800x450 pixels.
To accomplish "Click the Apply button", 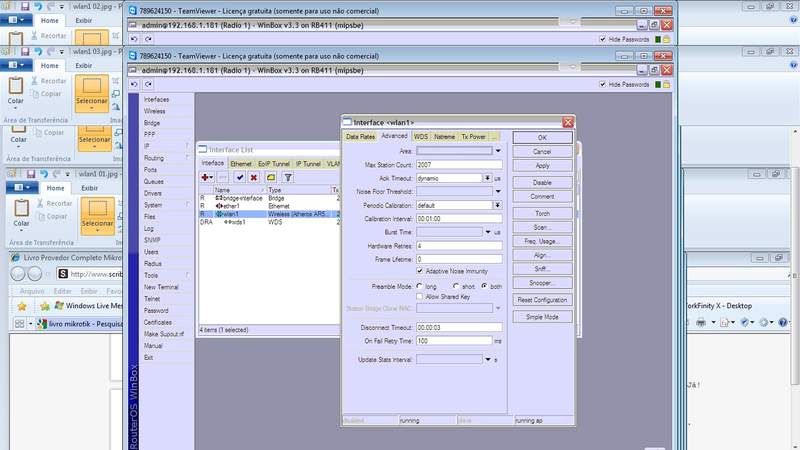I will 542,166.
